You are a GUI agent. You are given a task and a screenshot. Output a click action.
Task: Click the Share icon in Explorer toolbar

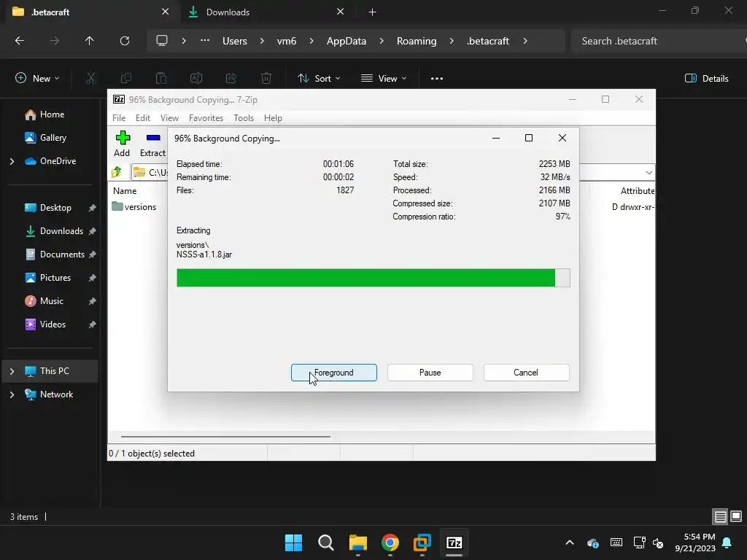[231, 79]
